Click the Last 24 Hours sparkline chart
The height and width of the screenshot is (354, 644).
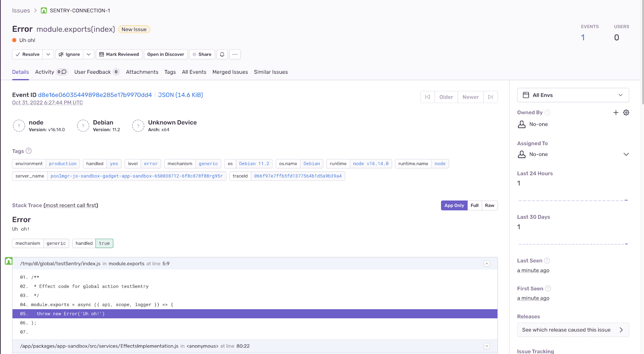pos(573,200)
